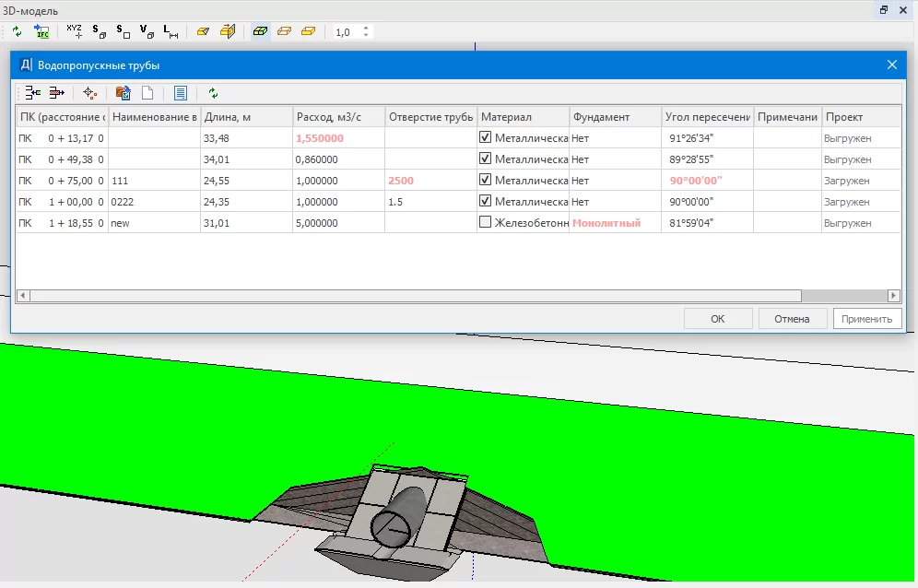Toggle the material checkbox in the 0222 row
Screen dimensions: 918x588
pos(486,202)
